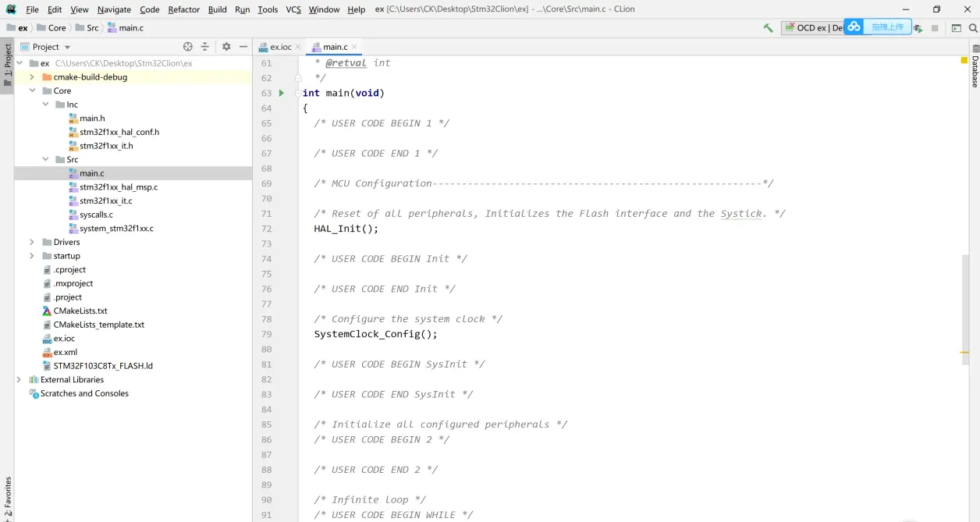This screenshot has width=980, height=522.
Task: Collapse the Src folder arrow
Action: (x=46, y=160)
